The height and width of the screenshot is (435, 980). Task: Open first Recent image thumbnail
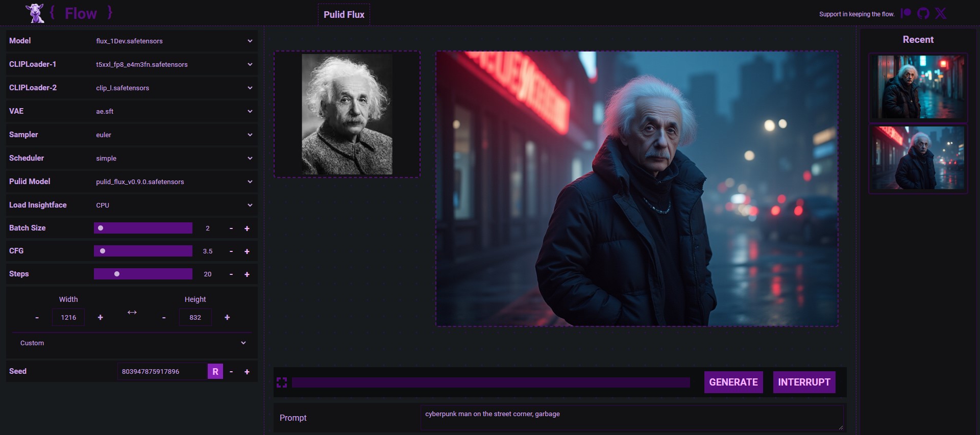(918, 87)
